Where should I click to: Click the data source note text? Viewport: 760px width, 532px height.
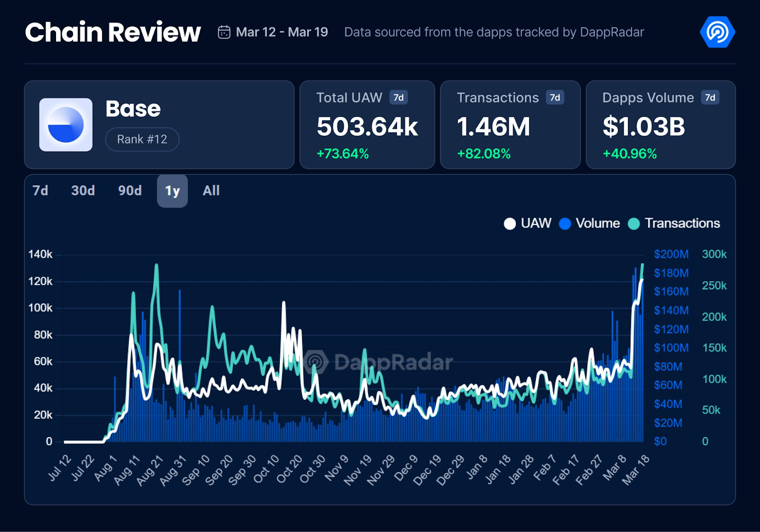(494, 32)
